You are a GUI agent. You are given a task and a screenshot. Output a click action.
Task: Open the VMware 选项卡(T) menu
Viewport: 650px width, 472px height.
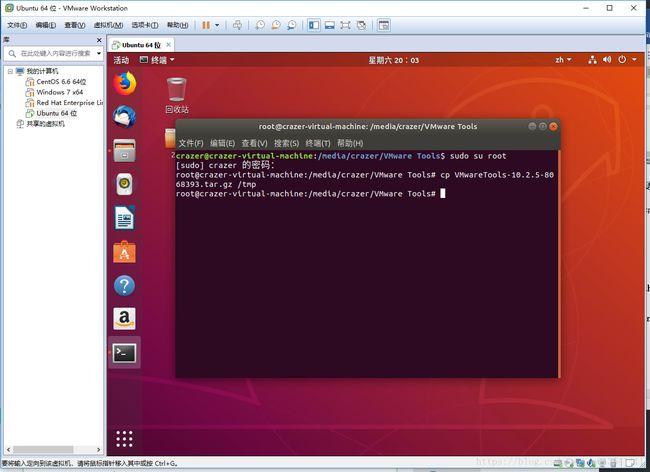(145, 25)
